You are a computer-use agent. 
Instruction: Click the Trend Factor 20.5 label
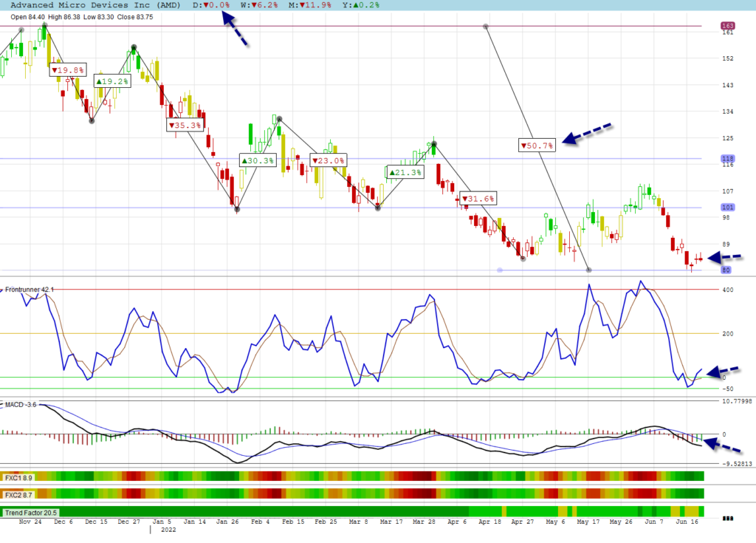(x=30, y=513)
